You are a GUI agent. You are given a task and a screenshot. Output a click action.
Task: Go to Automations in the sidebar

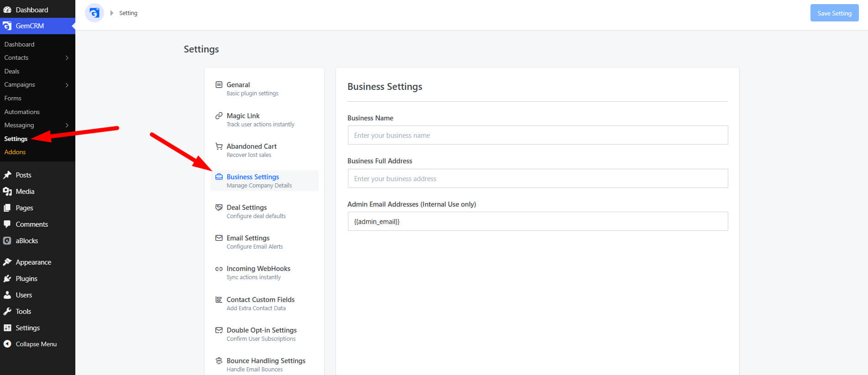[x=22, y=112]
